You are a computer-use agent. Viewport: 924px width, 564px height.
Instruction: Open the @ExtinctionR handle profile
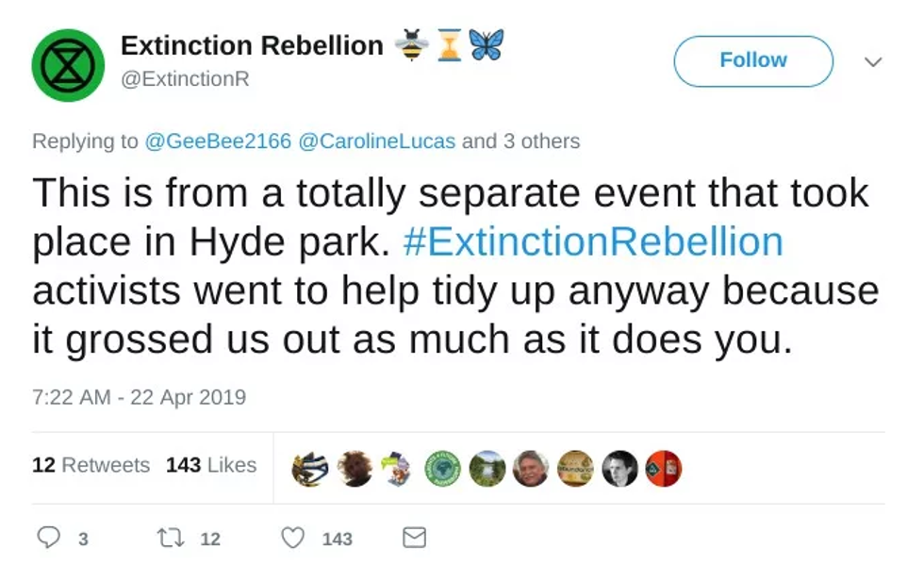(x=185, y=79)
